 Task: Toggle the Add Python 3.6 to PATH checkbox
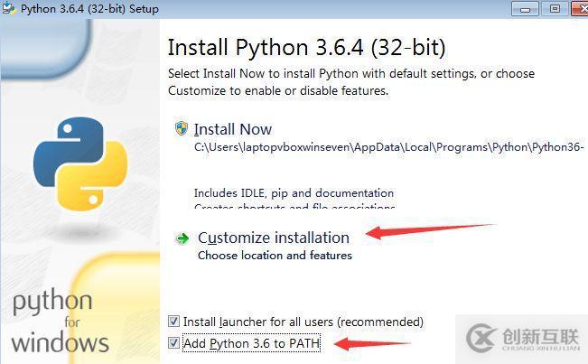pyautogui.click(x=173, y=343)
